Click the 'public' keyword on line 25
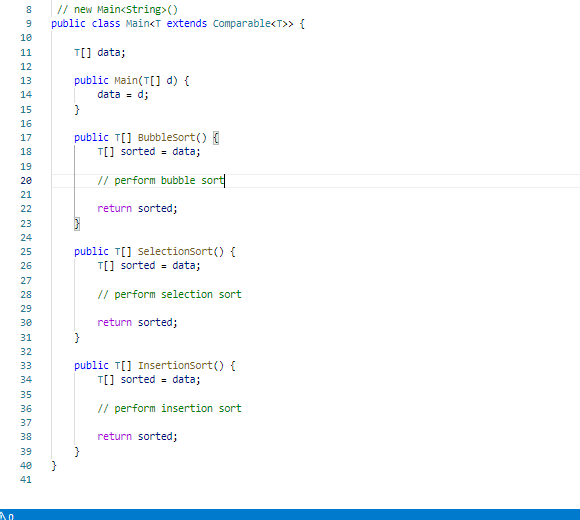 [91, 251]
